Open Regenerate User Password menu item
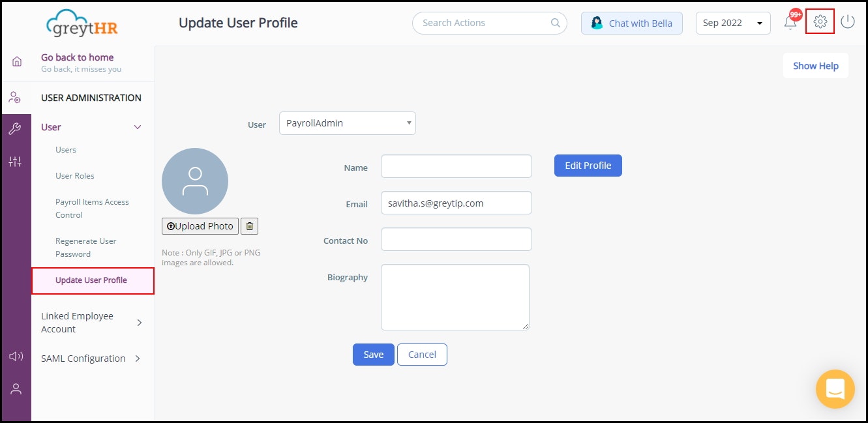 coord(85,248)
